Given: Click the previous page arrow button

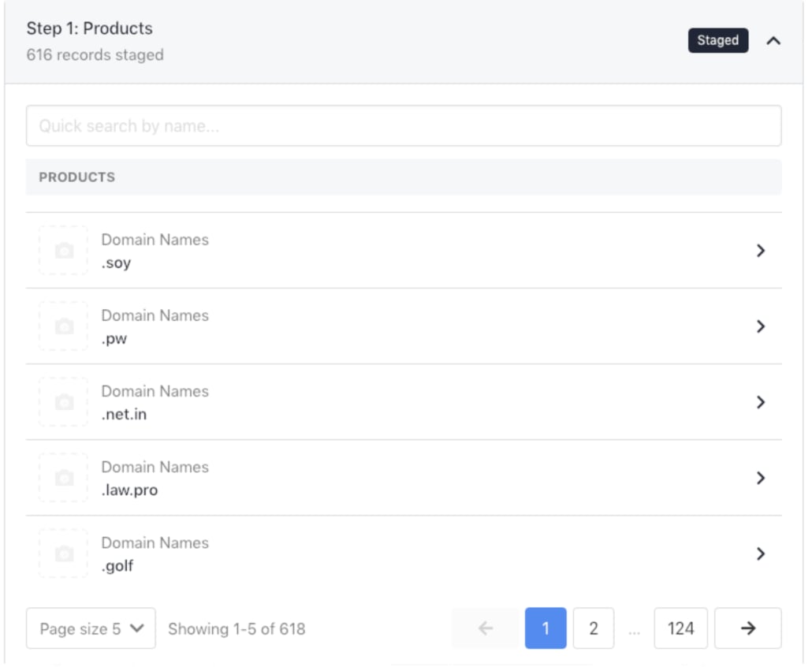Looking at the screenshot, I should (486, 628).
